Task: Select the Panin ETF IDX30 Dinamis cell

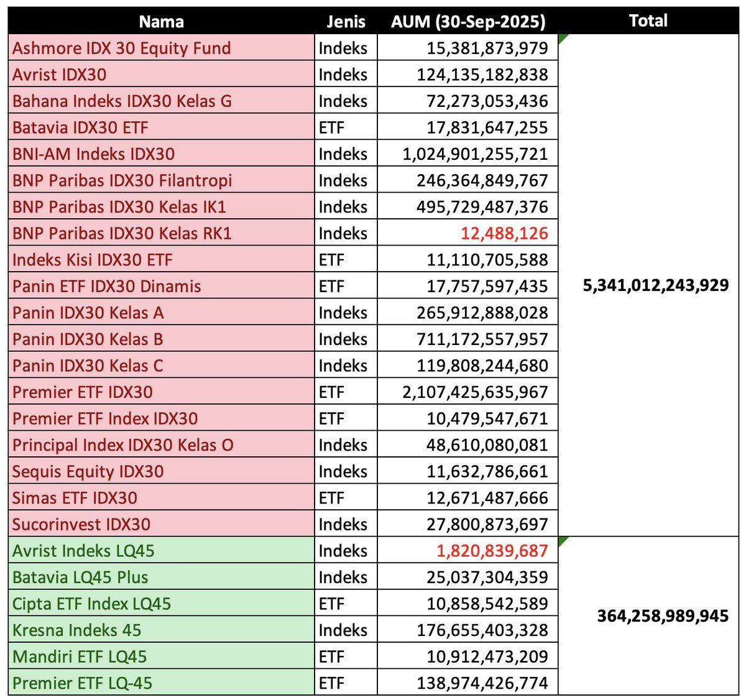Action: tap(162, 286)
